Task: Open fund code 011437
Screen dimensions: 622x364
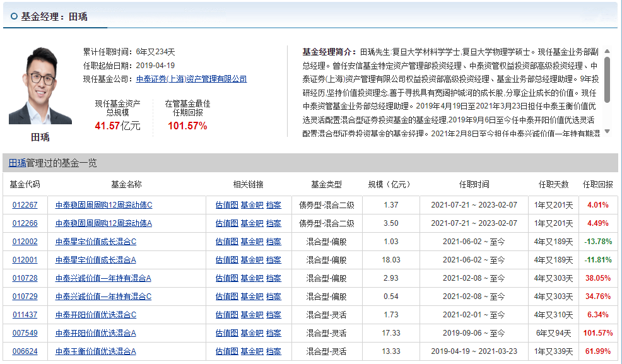Action: [x=25, y=314]
